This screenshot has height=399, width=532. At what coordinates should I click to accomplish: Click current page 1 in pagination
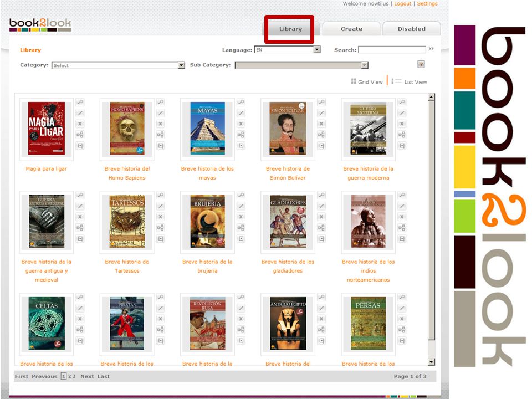tap(63, 376)
